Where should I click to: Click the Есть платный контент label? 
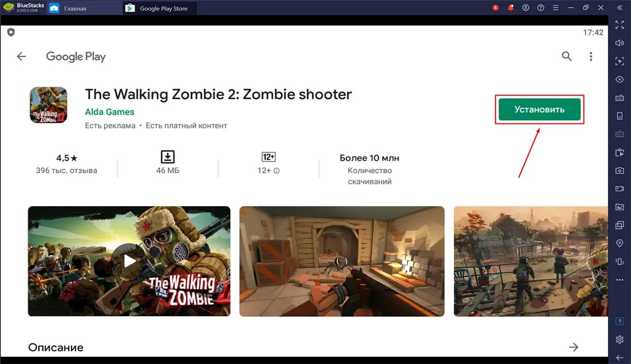pos(186,126)
